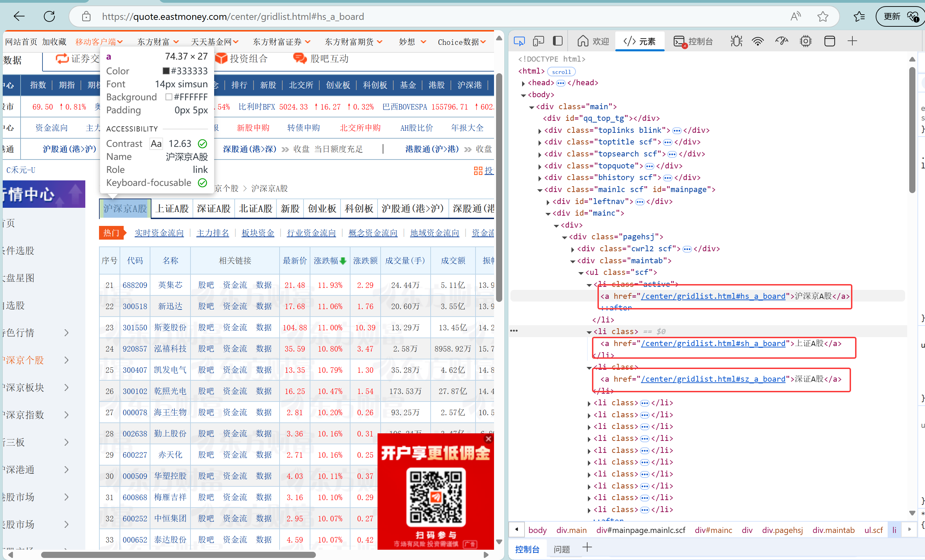The height and width of the screenshot is (560, 925).
Task: Select the 上证A股 board tab
Action: (x=172, y=208)
